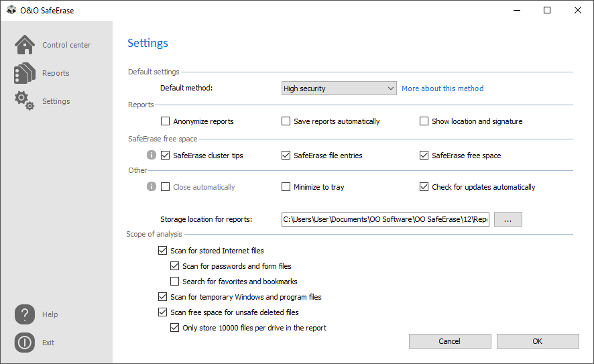Uncheck SafeErase file entries

(x=286, y=156)
